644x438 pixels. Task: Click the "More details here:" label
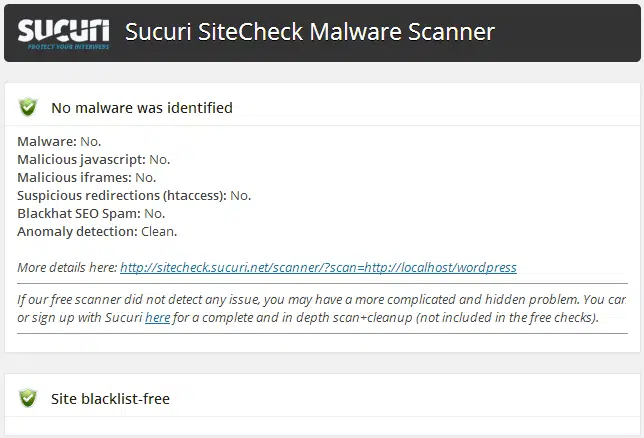pyautogui.click(x=67, y=268)
